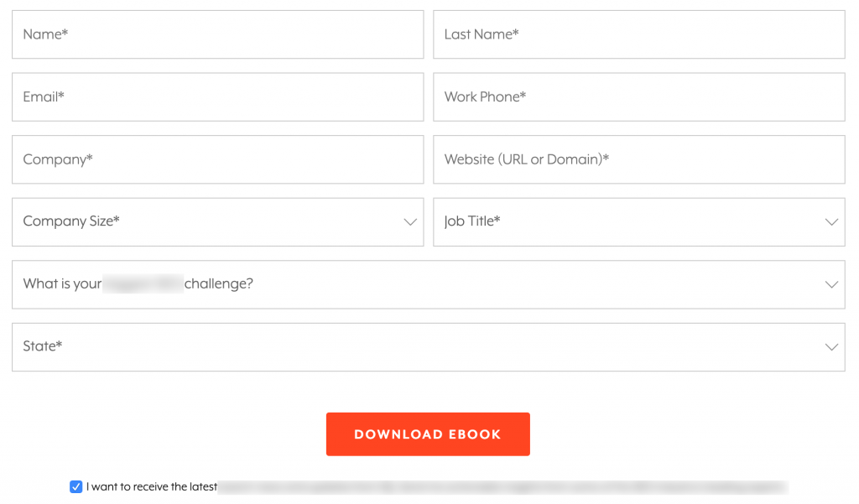Click the 'Job Title*' placeholder text
The width and height of the screenshot is (859, 504).
pyautogui.click(x=472, y=221)
